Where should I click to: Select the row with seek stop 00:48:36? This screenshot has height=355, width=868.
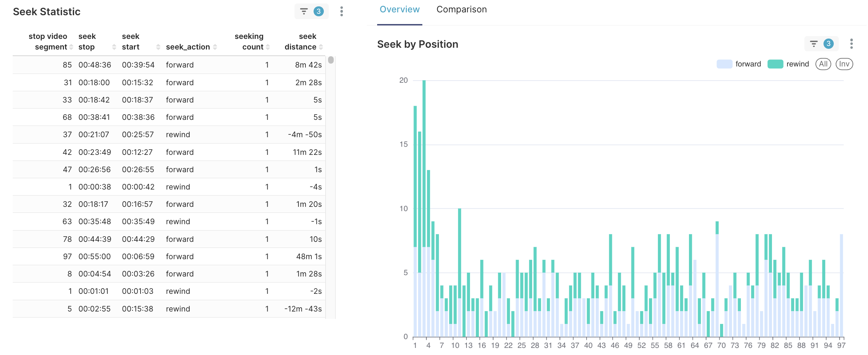tap(169, 65)
